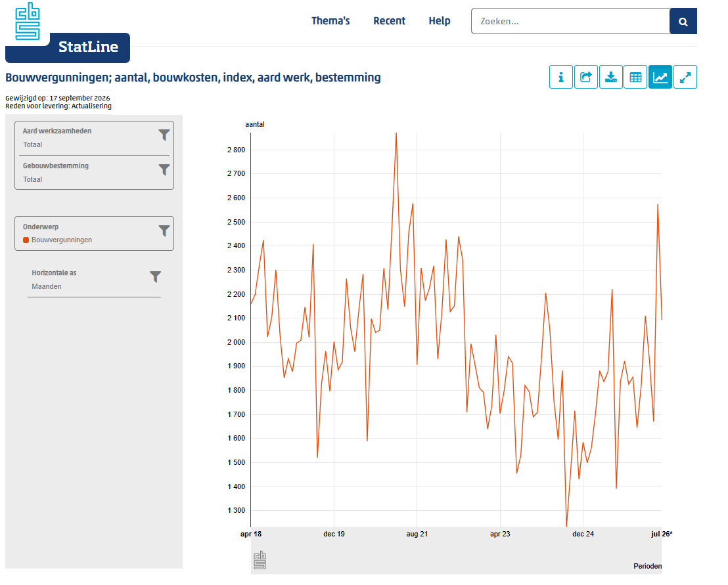Open the Gebouwbestemming filter
The height and width of the screenshot is (585, 728).
(164, 170)
